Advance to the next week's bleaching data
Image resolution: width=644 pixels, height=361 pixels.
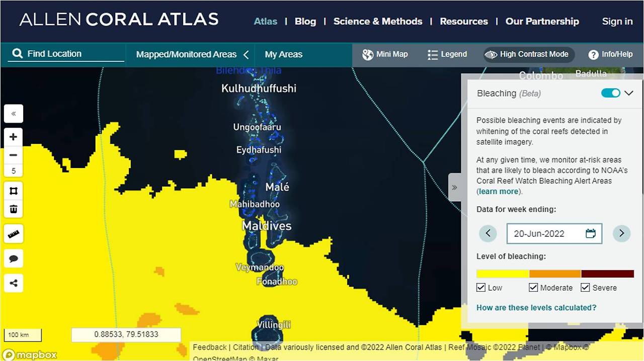[621, 233]
